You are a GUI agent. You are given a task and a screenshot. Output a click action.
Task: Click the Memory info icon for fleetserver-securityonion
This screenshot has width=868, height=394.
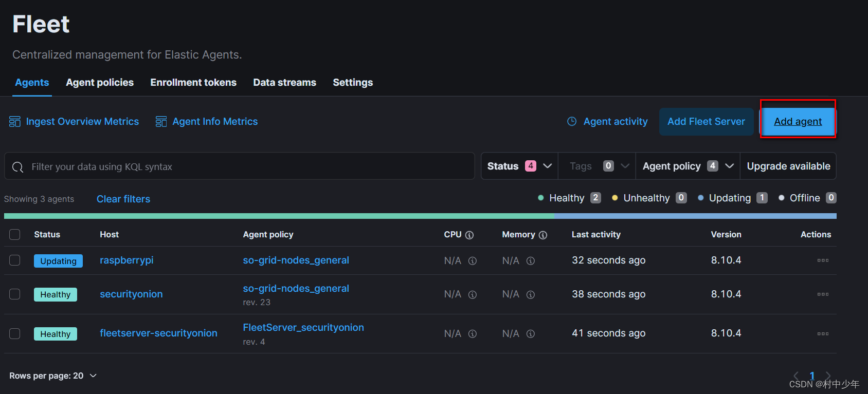pyautogui.click(x=531, y=334)
